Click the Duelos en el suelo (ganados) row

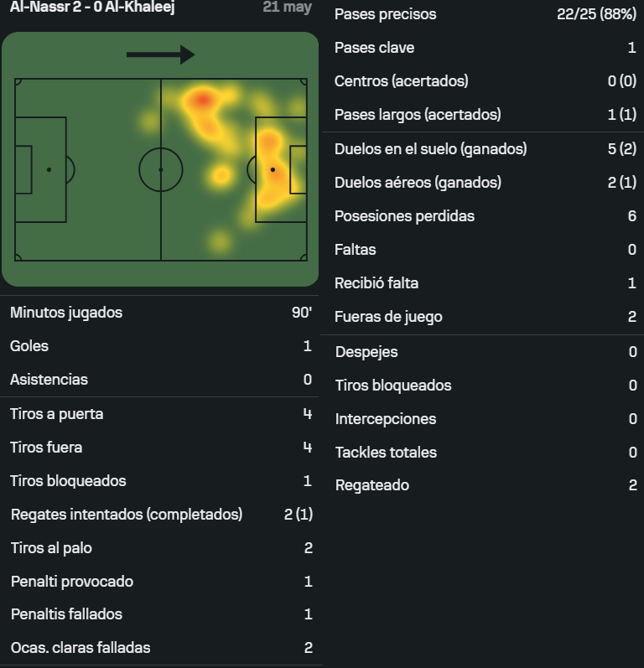483,148
